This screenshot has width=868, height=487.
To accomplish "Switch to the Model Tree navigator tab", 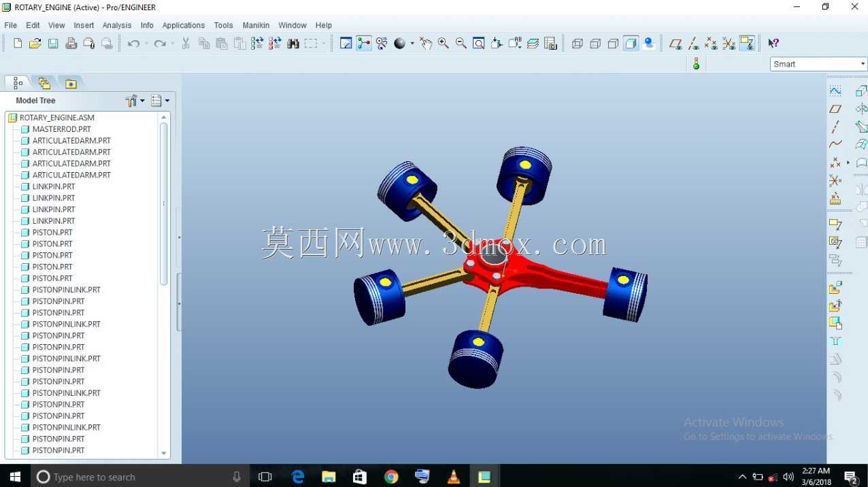I will click(x=18, y=83).
